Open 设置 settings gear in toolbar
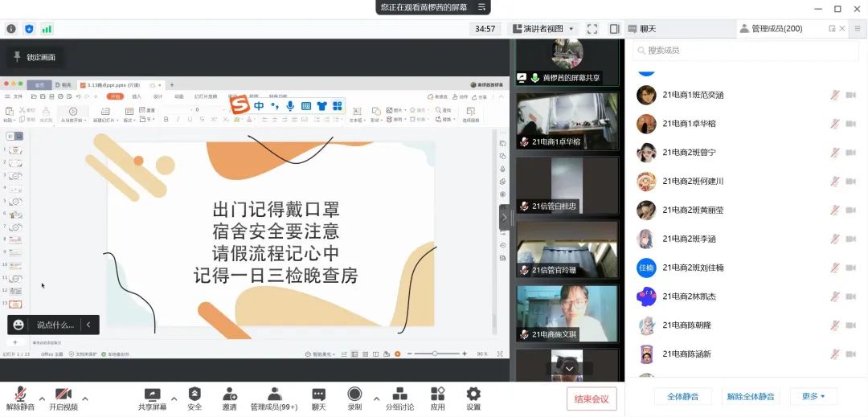 point(473,395)
